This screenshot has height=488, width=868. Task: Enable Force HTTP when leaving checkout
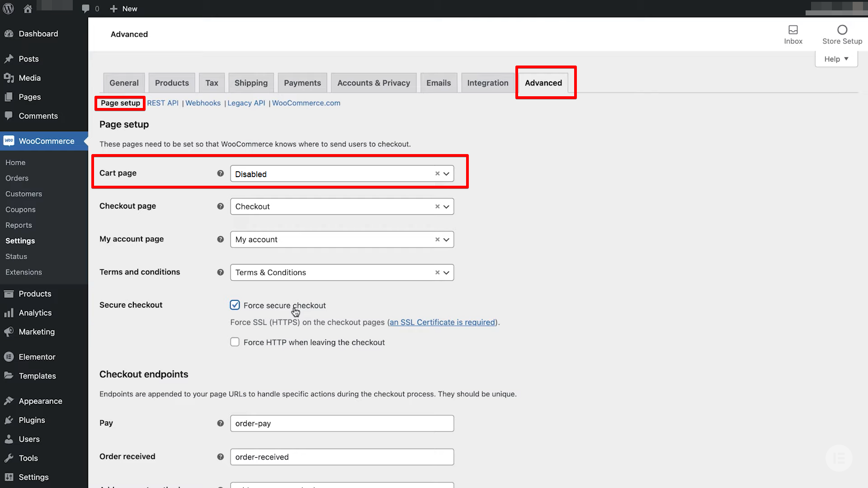pyautogui.click(x=235, y=342)
